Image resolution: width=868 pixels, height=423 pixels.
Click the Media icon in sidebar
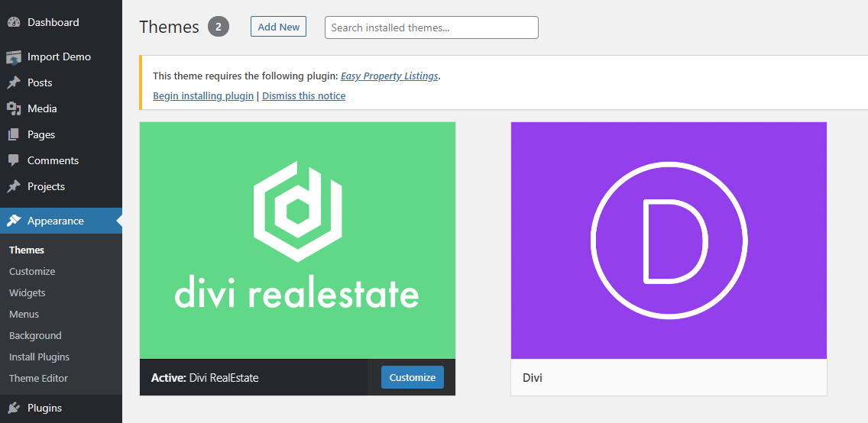(14, 109)
